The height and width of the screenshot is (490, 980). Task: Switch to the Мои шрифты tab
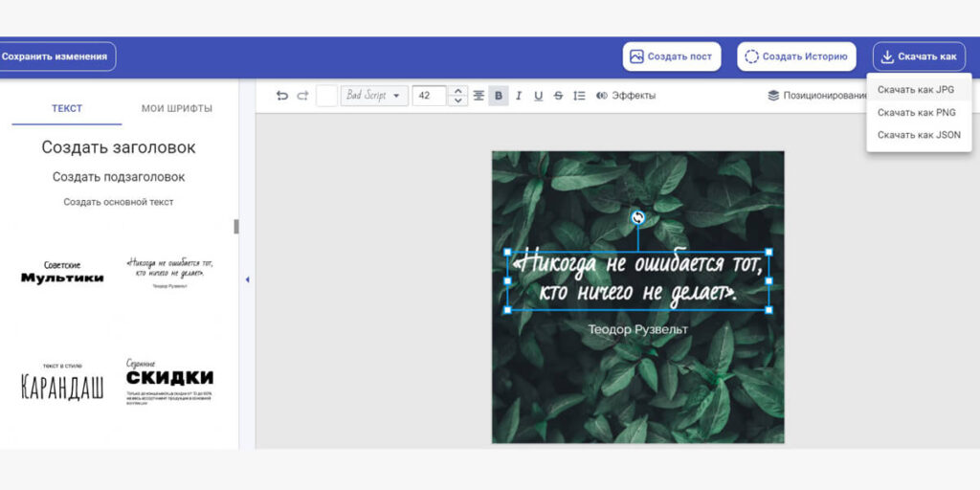tap(176, 108)
